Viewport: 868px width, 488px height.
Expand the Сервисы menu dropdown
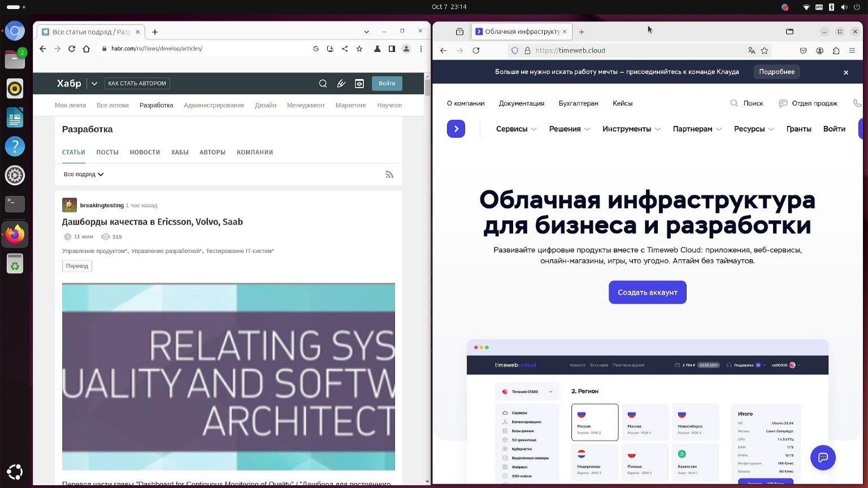516,129
